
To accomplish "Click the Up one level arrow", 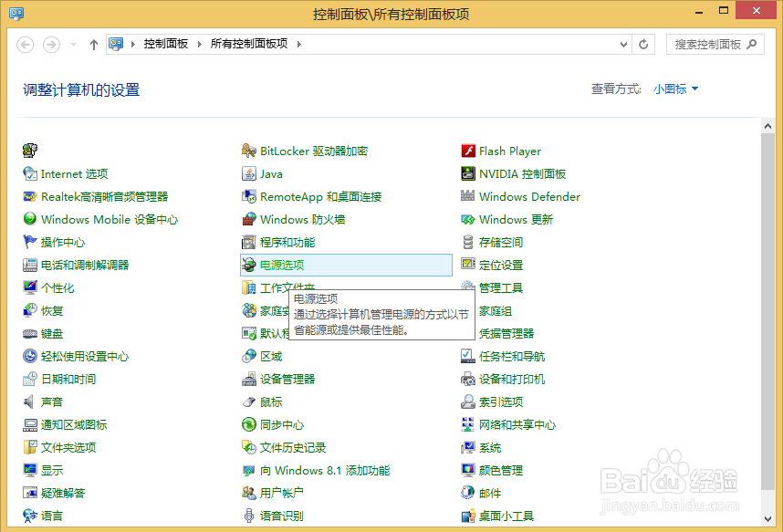I will (x=93, y=45).
